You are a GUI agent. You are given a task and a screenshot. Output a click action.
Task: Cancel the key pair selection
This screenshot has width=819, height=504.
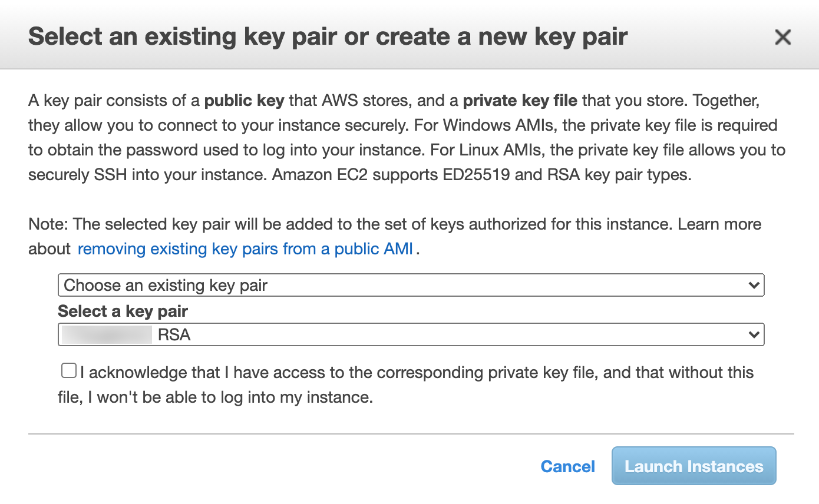567,466
